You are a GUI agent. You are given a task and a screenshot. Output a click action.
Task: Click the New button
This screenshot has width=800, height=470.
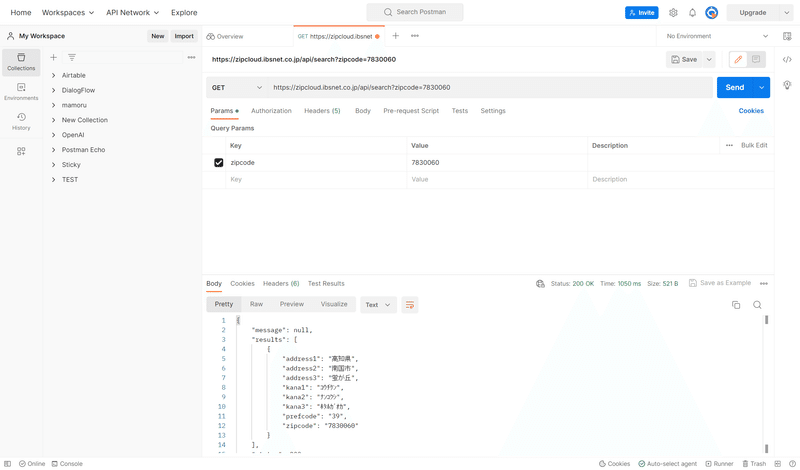point(158,36)
